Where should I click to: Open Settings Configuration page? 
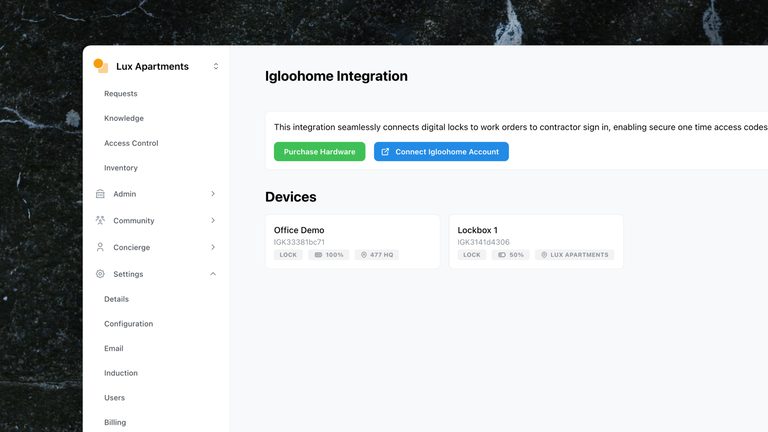[x=128, y=324]
